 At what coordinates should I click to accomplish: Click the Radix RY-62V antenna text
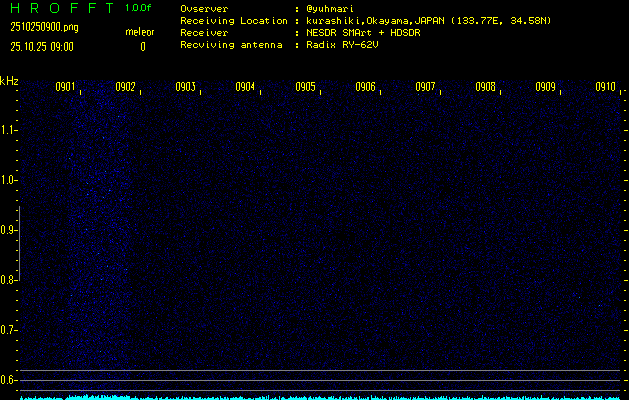(343, 45)
